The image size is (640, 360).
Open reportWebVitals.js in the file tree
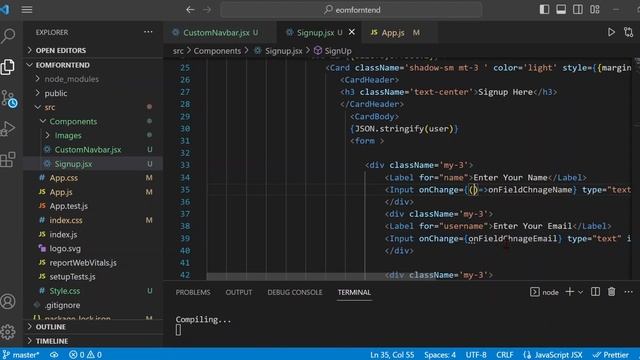83,263
